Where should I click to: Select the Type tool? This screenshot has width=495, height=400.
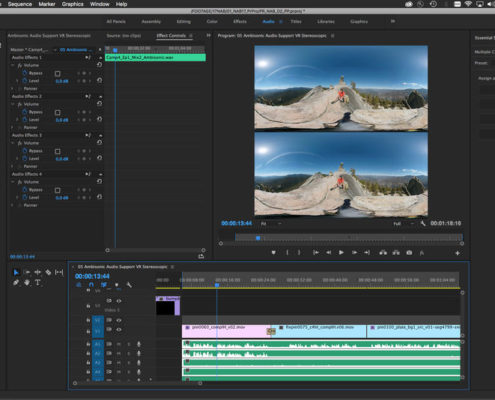point(38,283)
